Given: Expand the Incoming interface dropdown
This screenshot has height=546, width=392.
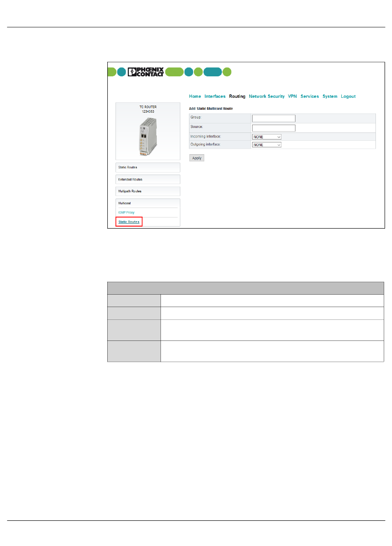Looking at the screenshot, I should point(267,137).
